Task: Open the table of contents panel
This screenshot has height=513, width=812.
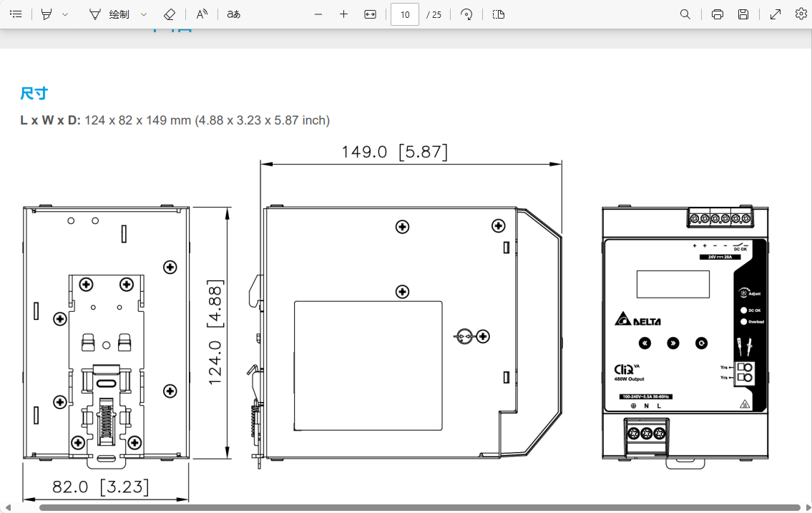Action: pos(16,14)
